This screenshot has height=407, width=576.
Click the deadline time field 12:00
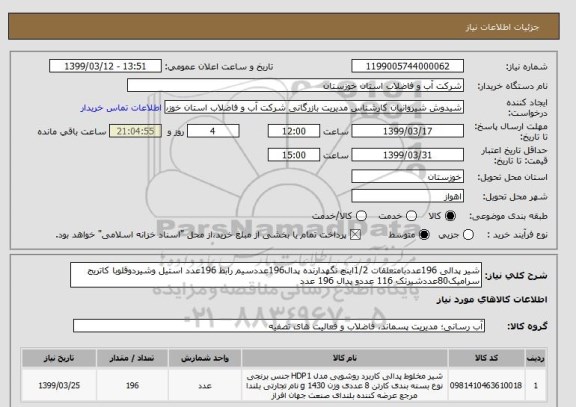tap(294, 131)
